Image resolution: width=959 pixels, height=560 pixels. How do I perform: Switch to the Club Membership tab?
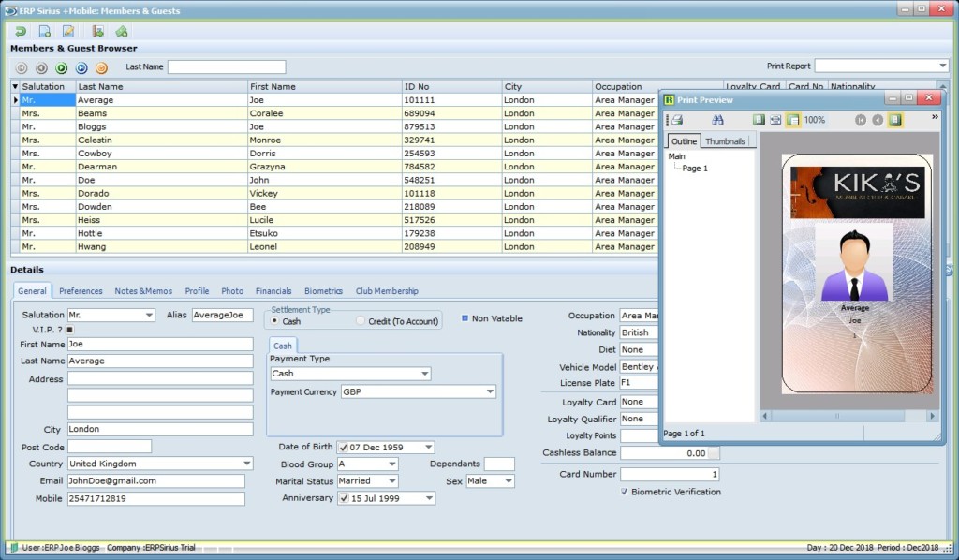pos(387,291)
